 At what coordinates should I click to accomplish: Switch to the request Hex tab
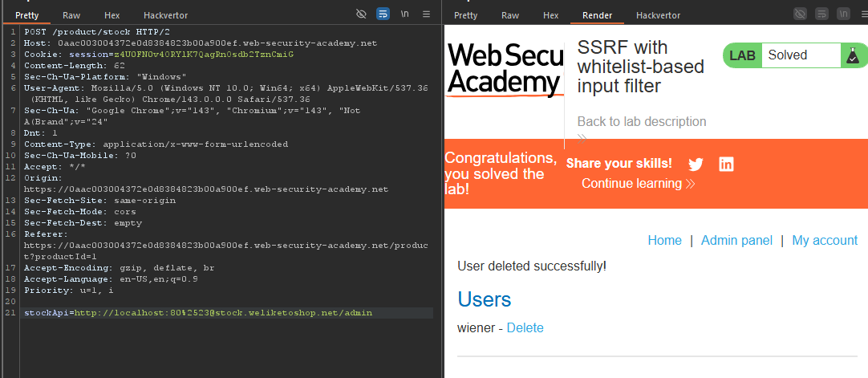tap(112, 15)
